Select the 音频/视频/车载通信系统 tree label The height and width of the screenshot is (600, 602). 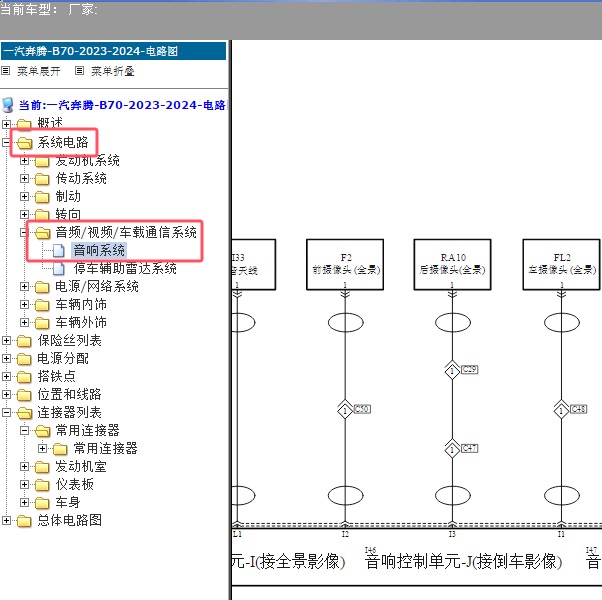126,232
